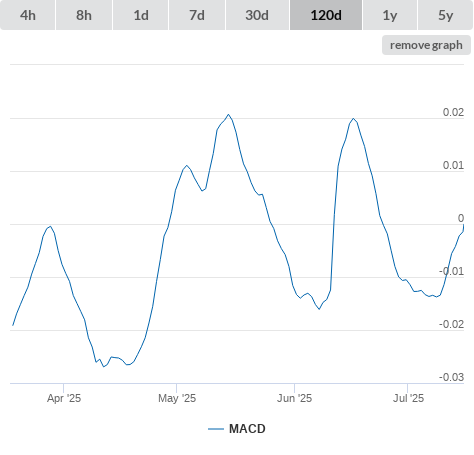Click the MACD line's lowest point in April

point(104,366)
